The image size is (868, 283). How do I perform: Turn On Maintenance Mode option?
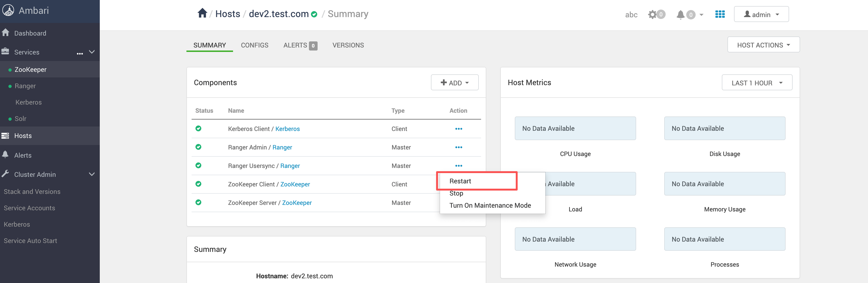tap(490, 205)
